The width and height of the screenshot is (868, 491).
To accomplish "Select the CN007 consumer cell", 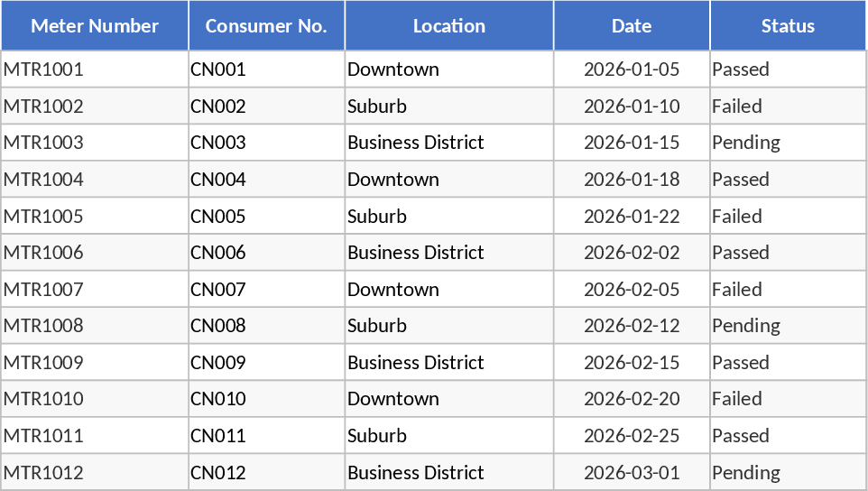I will click(x=218, y=290).
